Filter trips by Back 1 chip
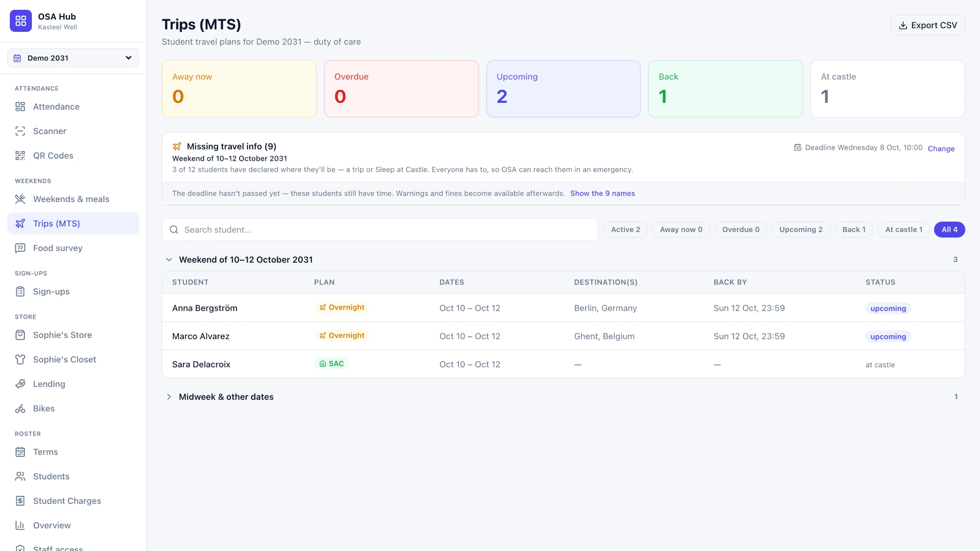Image resolution: width=980 pixels, height=551 pixels. pos(854,229)
